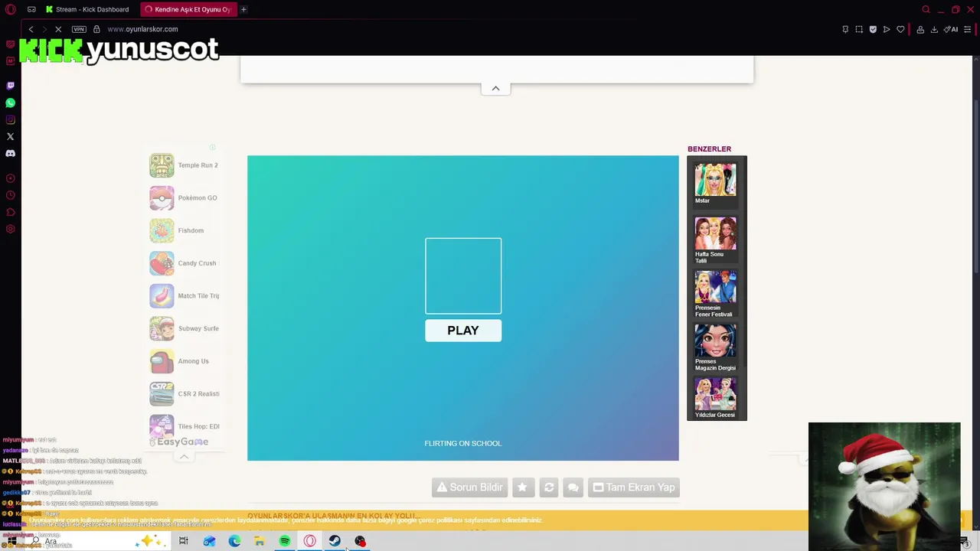The width and height of the screenshot is (980, 551).
Task: Open the profile account icon
Action: [x=920, y=29]
